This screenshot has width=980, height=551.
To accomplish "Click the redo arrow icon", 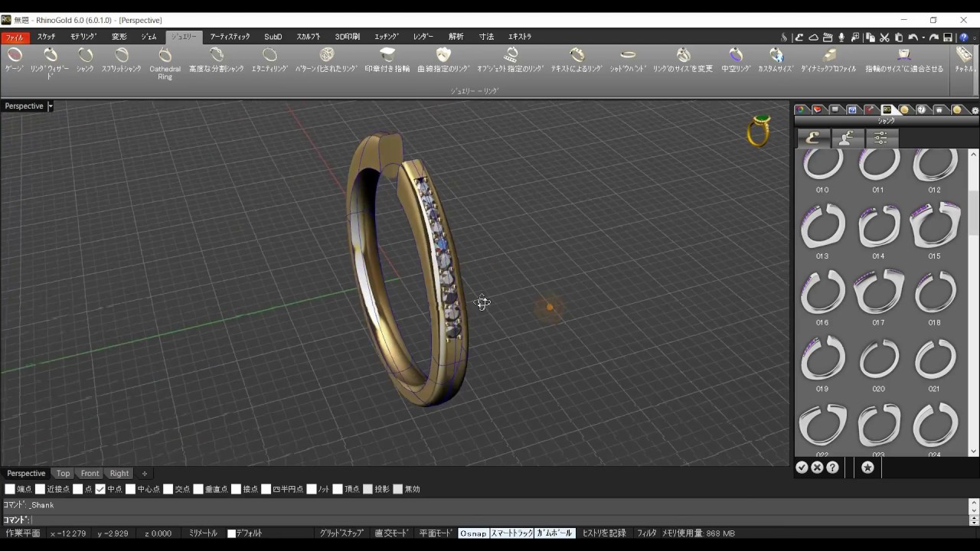I will 934,37.
